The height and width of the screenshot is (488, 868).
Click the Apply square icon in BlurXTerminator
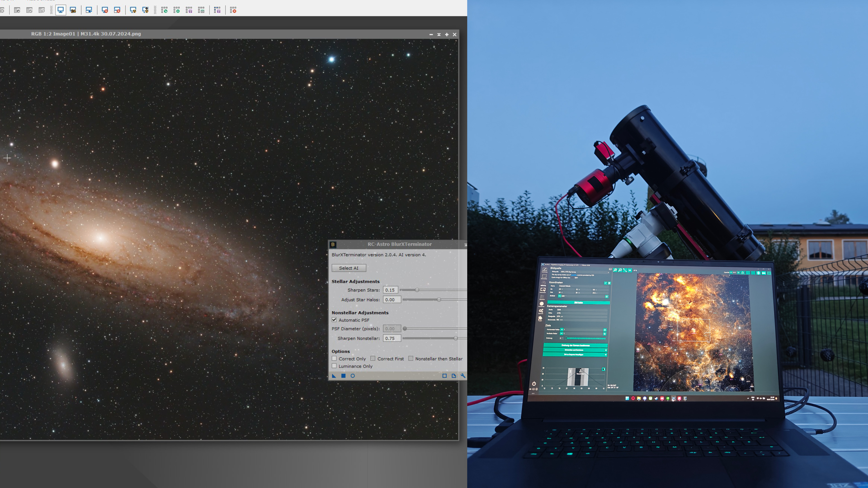click(343, 376)
